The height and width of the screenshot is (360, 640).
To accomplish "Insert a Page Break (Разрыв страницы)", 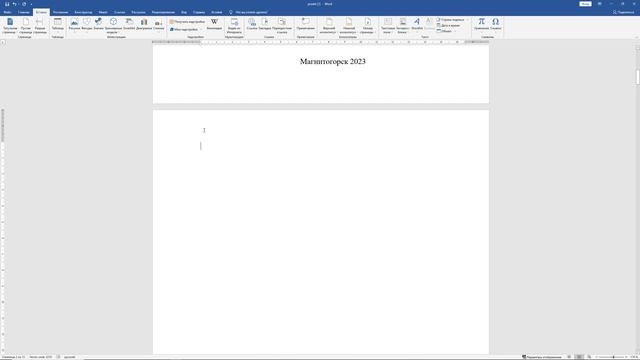I will (40, 25).
